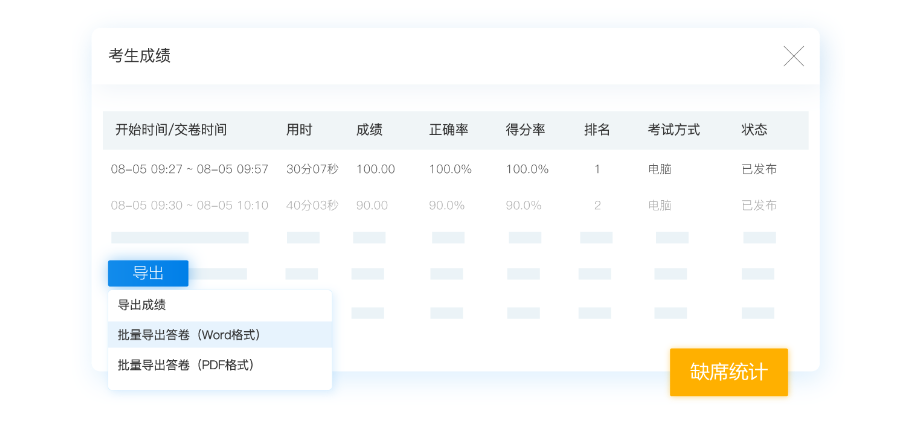The image size is (900, 430).
Task: Click the 开始时间/交卷时间 column header
Action: point(171,130)
